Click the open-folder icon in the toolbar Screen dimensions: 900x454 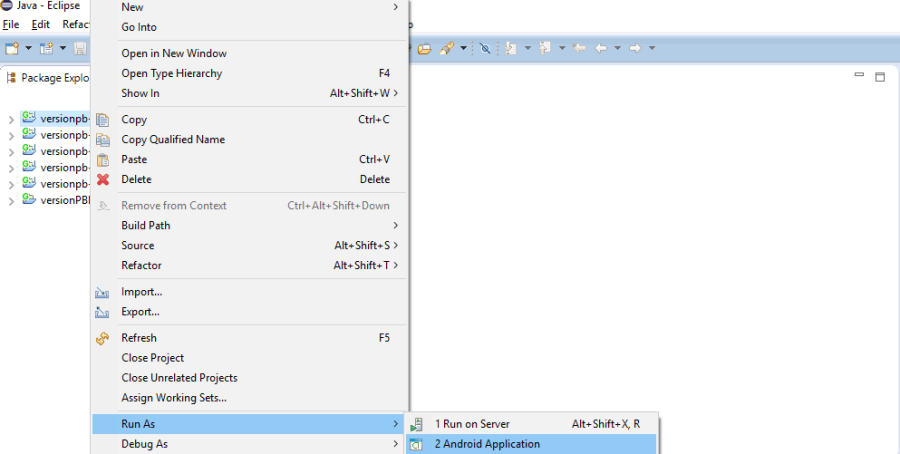point(424,49)
